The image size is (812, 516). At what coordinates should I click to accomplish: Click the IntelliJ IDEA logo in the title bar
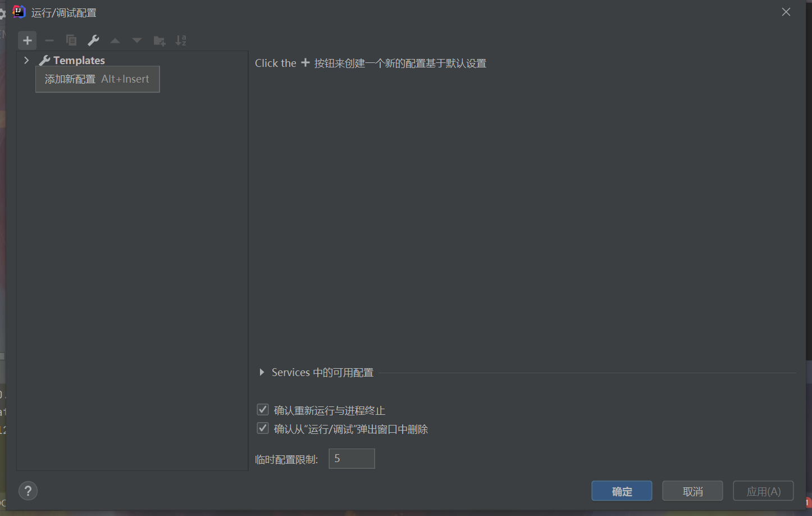click(x=19, y=11)
